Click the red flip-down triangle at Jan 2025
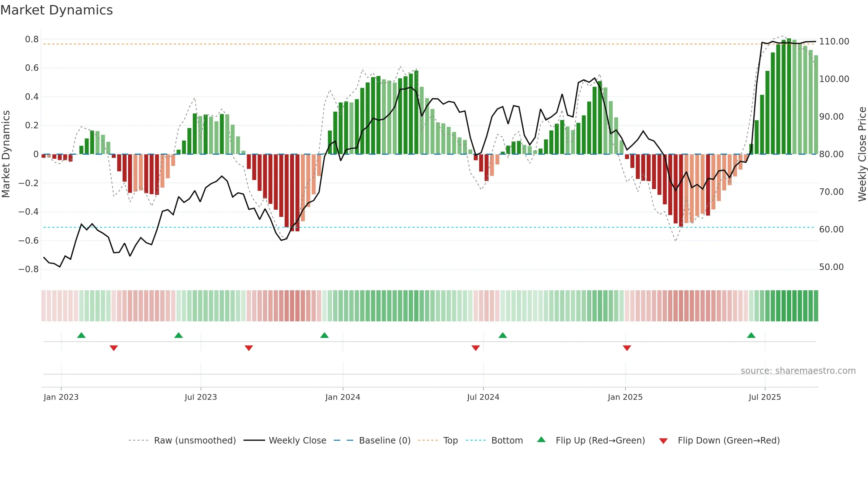 (627, 348)
